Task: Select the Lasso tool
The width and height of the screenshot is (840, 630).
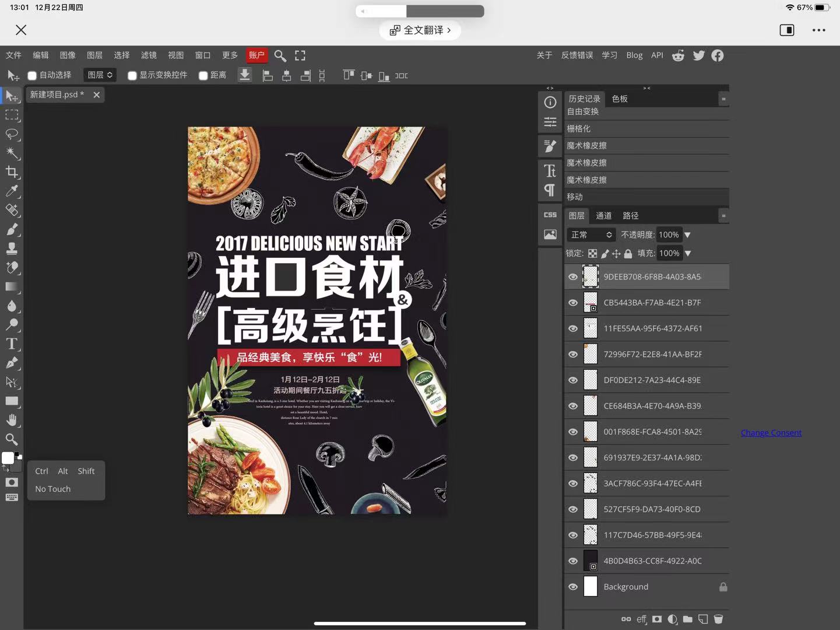Action: click(12, 134)
